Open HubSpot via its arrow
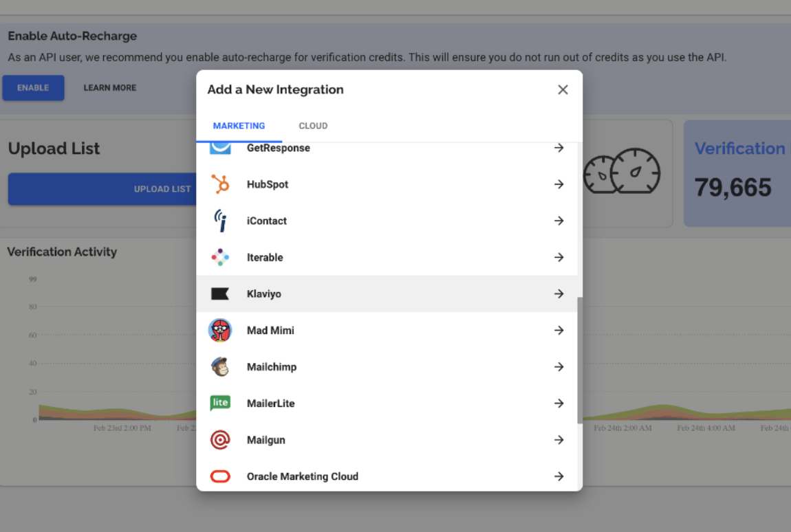This screenshot has width=791, height=532. click(x=559, y=184)
